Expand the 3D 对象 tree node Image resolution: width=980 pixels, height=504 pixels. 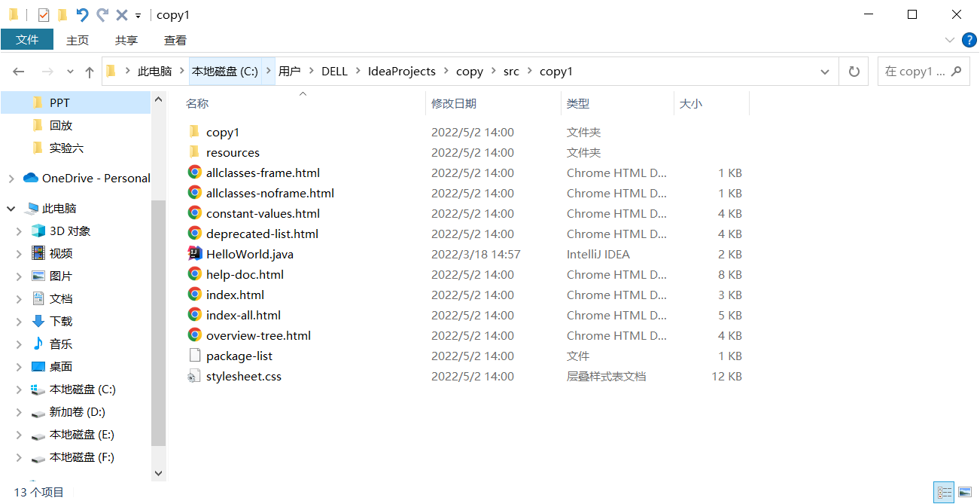[19, 231]
